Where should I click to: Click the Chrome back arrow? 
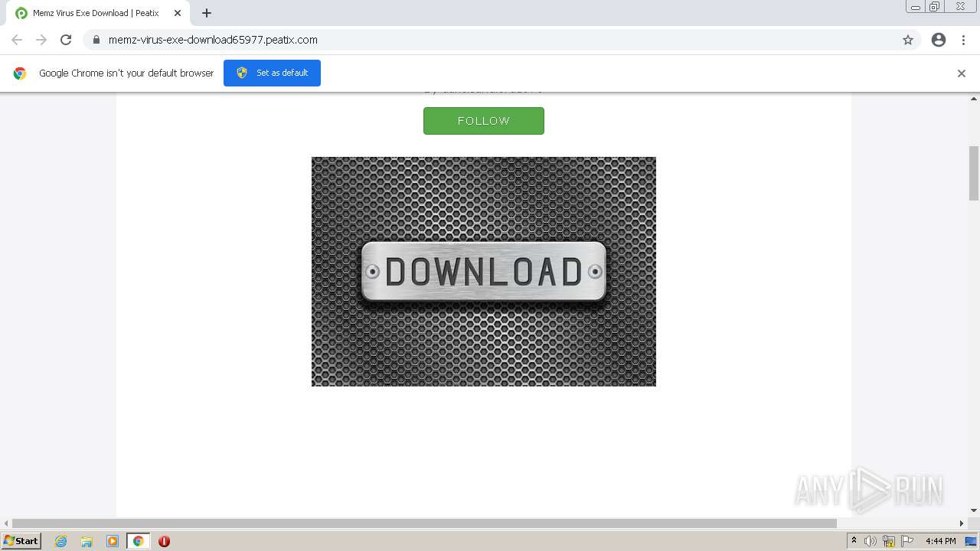tap(17, 40)
